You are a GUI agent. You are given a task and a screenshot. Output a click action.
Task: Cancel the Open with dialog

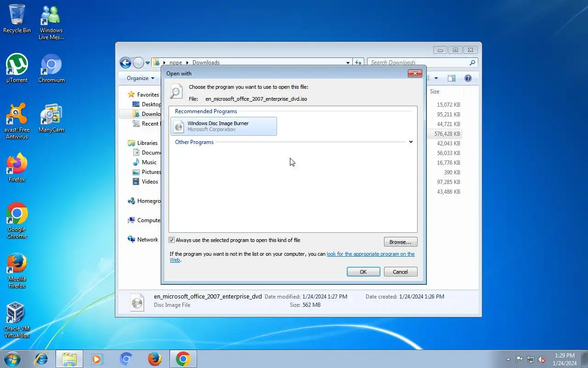(401, 272)
